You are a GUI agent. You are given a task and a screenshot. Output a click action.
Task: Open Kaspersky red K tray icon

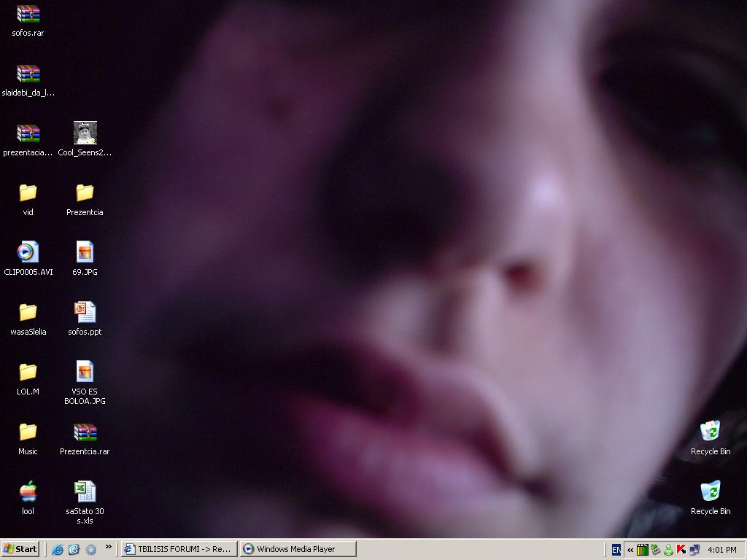click(x=681, y=550)
